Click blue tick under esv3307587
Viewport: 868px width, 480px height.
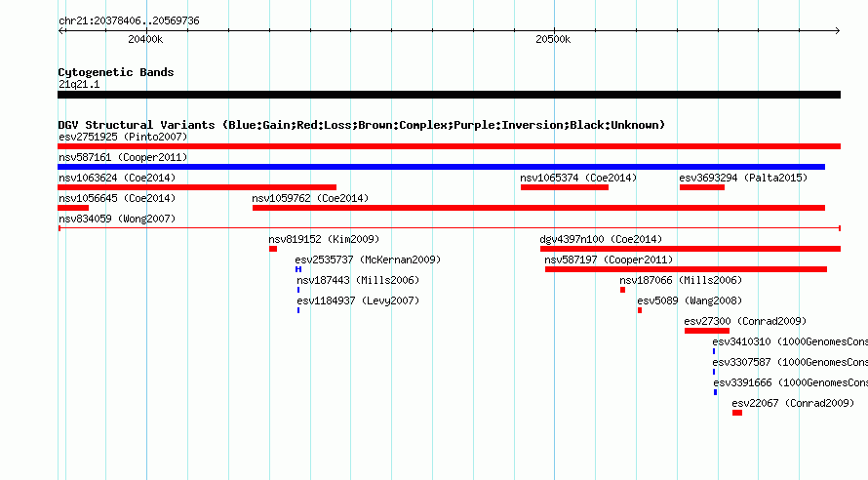coord(714,372)
